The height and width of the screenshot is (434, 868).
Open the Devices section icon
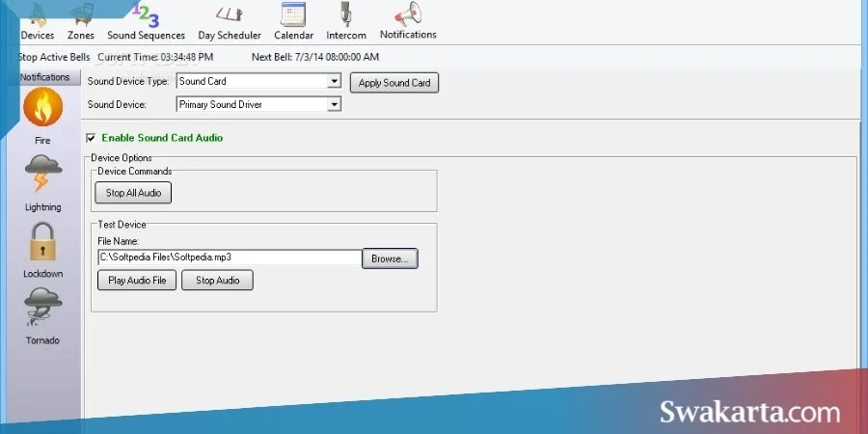tap(38, 15)
